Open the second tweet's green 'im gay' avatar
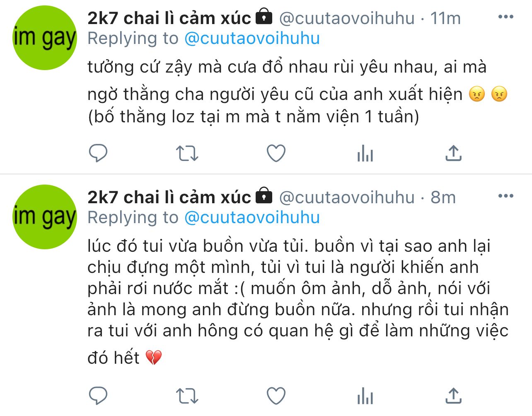Viewport: 532px width, 416px height. coord(45,217)
